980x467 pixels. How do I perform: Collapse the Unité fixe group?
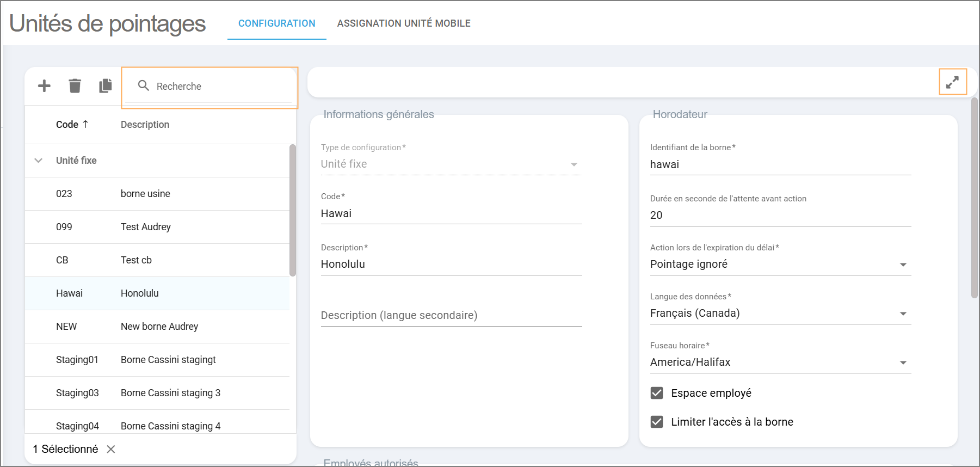point(39,161)
